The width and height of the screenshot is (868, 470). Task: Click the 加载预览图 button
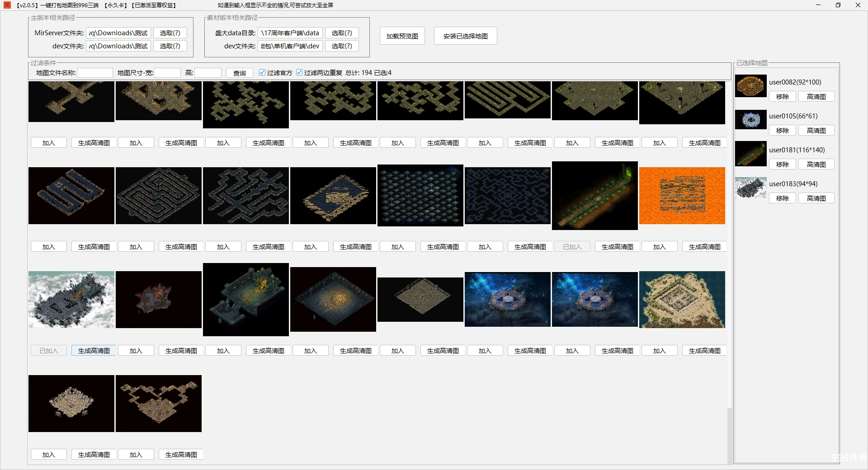pos(402,36)
